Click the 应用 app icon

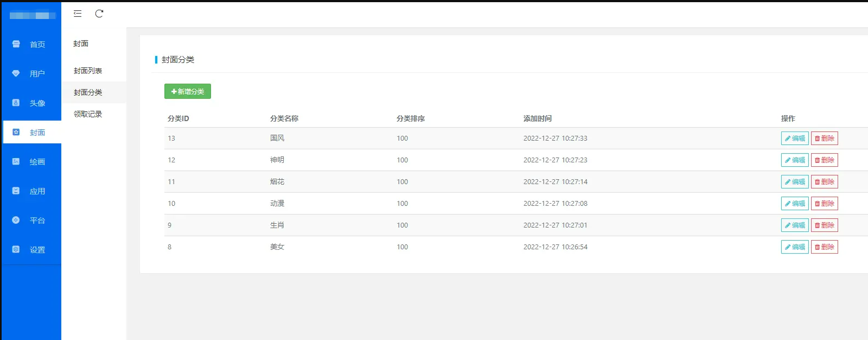[x=16, y=191]
